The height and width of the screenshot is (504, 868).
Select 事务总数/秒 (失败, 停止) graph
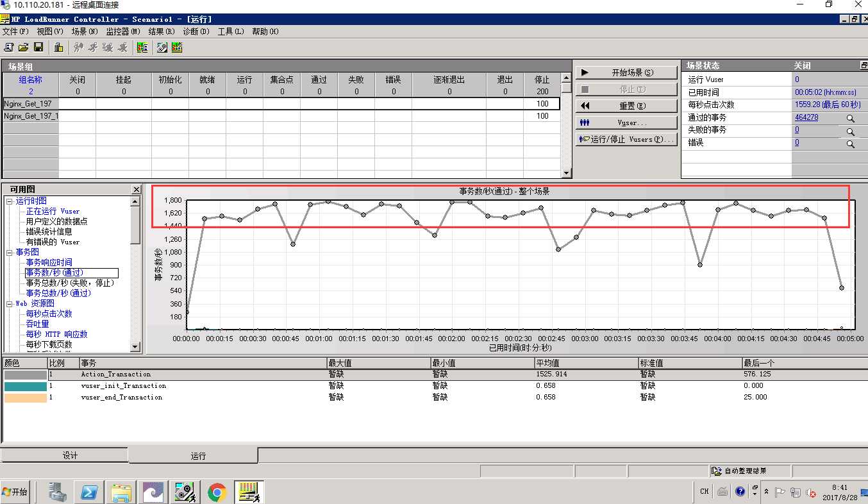coord(70,283)
